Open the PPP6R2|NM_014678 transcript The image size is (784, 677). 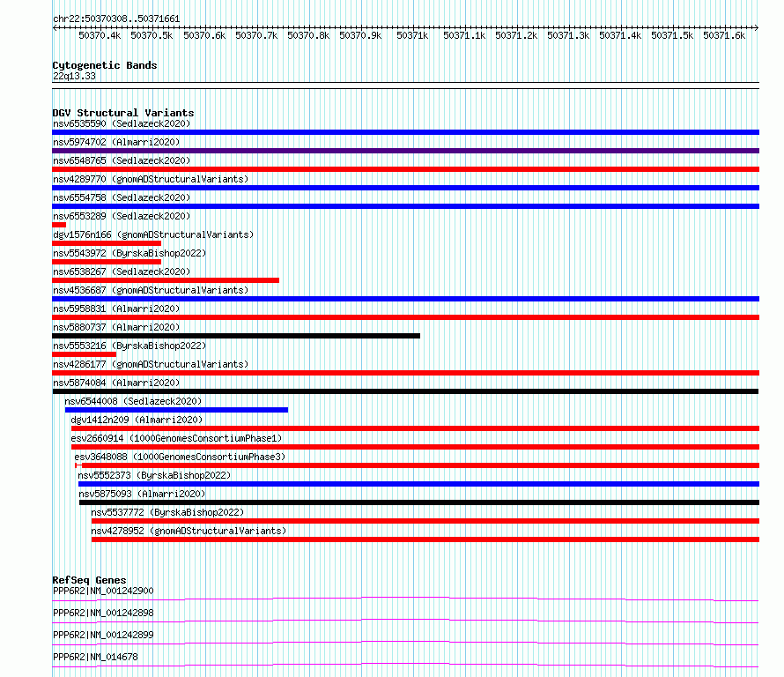(95, 657)
